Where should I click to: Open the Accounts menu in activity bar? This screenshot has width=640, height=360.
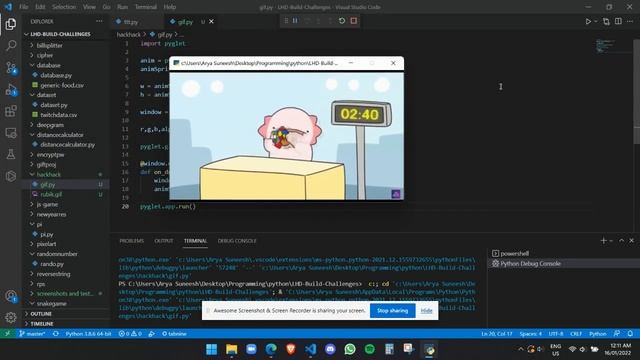tap(11, 296)
